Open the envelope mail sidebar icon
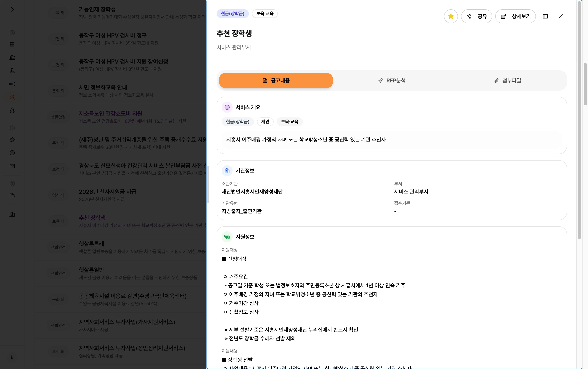Viewport: 588px width, 369px height. point(12,166)
